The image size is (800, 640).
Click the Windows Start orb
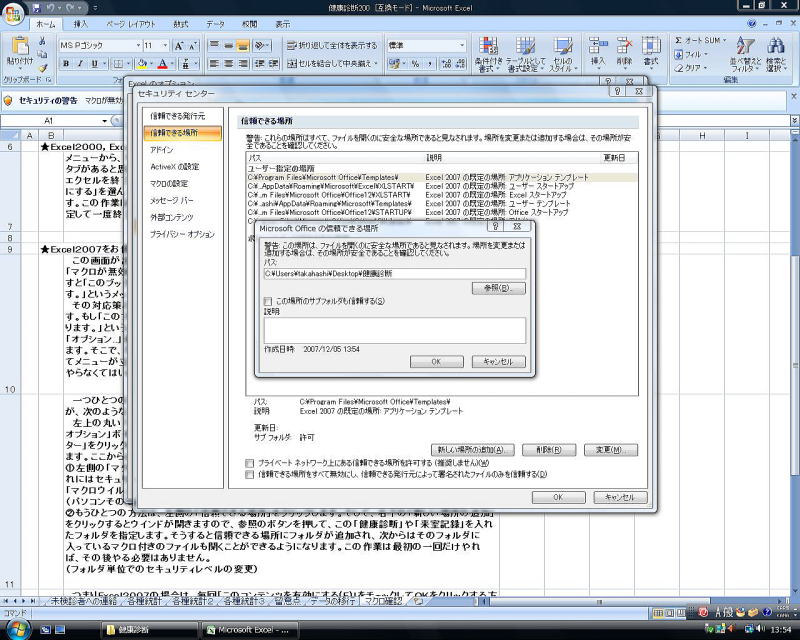[x=17, y=628]
